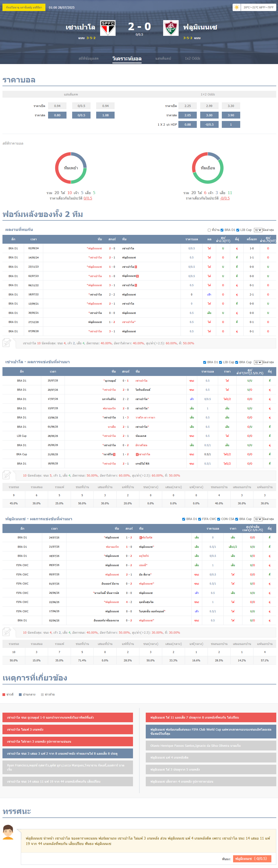This screenshot has height=868, width=278.
Task: Click the analyst avatar in ทรรศนะ section
Action: coord(8,832)
